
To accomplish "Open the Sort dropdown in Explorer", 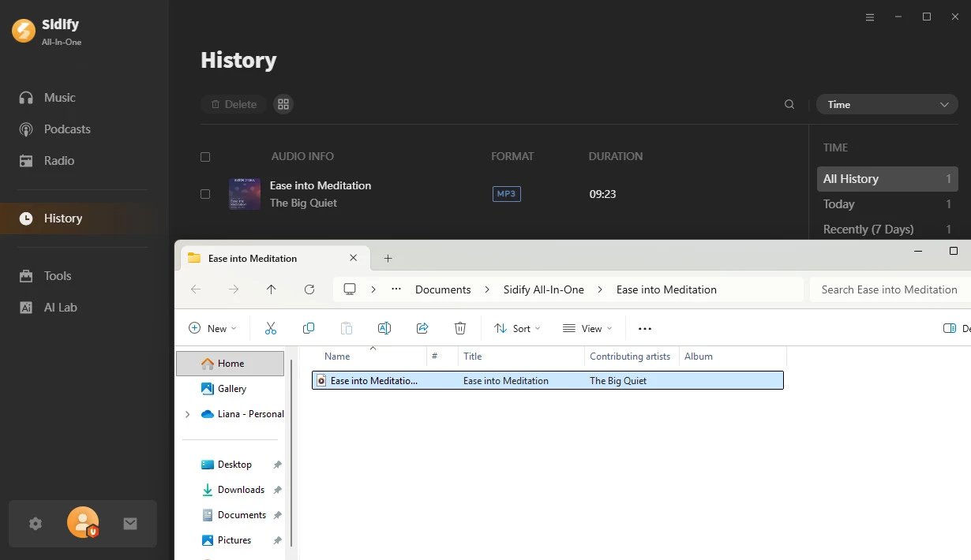I will (x=517, y=328).
